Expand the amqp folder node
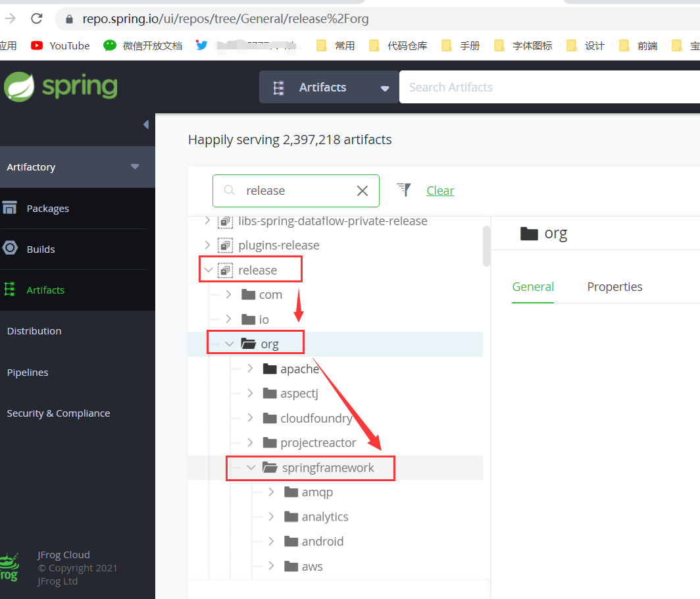The height and width of the screenshot is (599, 700). click(x=271, y=492)
